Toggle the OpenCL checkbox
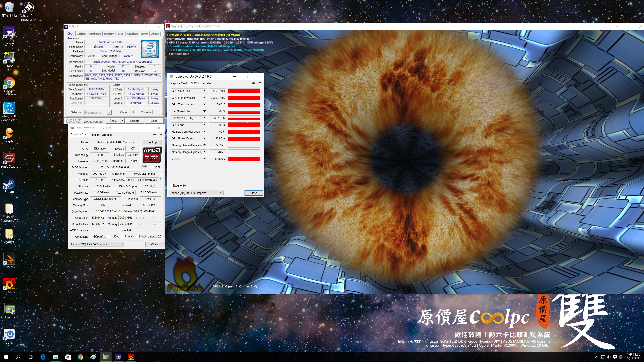Screen dimensions: 644x362 pyautogui.click(x=93, y=237)
